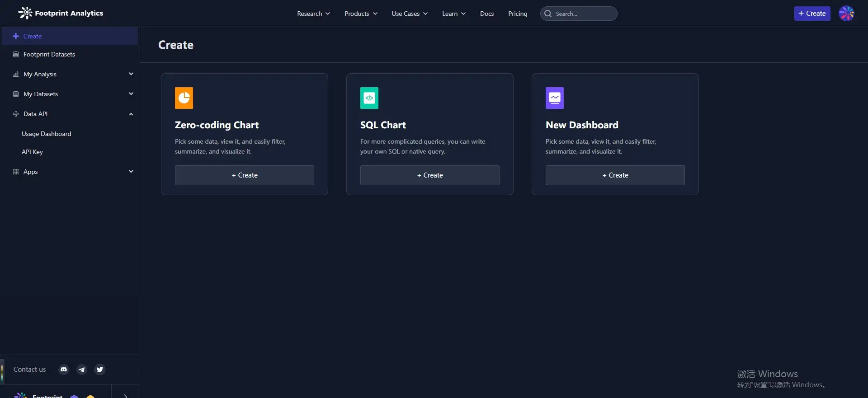The height and width of the screenshot is (398, 868).
Task: Open the Docs link in navbar
Action: [x=487, y=14]
